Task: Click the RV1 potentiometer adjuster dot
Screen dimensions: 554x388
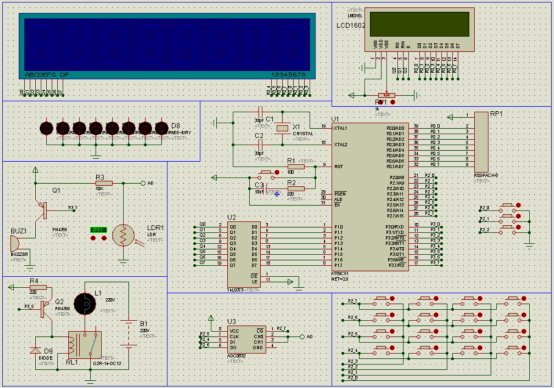Action: (x=393, y=102)
